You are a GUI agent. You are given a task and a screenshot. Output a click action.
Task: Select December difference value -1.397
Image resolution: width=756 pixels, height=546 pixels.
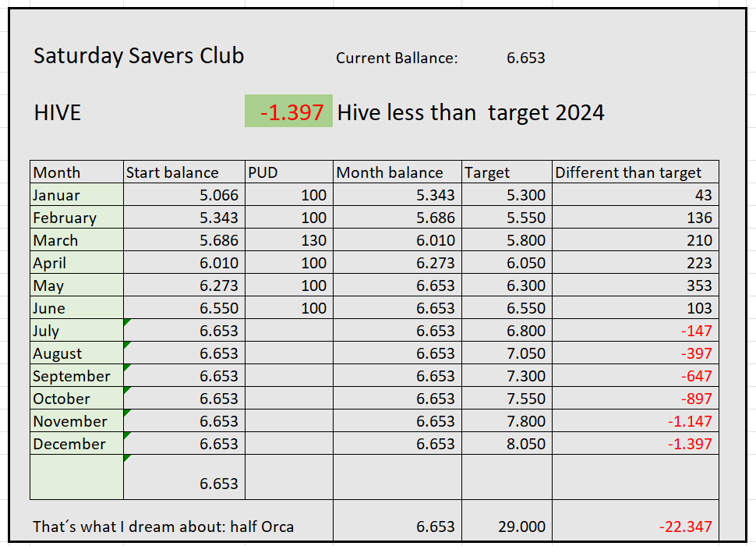pyautogui.click(x=635, y=445)
